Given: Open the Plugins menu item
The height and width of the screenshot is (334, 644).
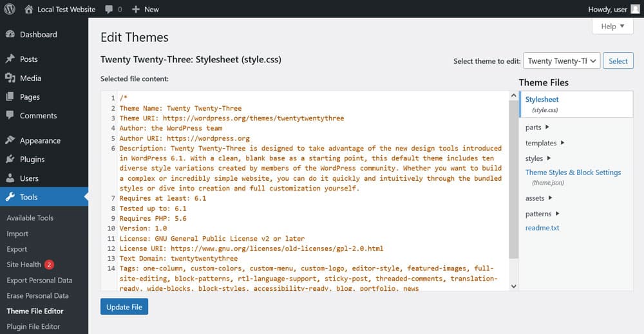Looking at the screenshot, I should coord(32,160).
